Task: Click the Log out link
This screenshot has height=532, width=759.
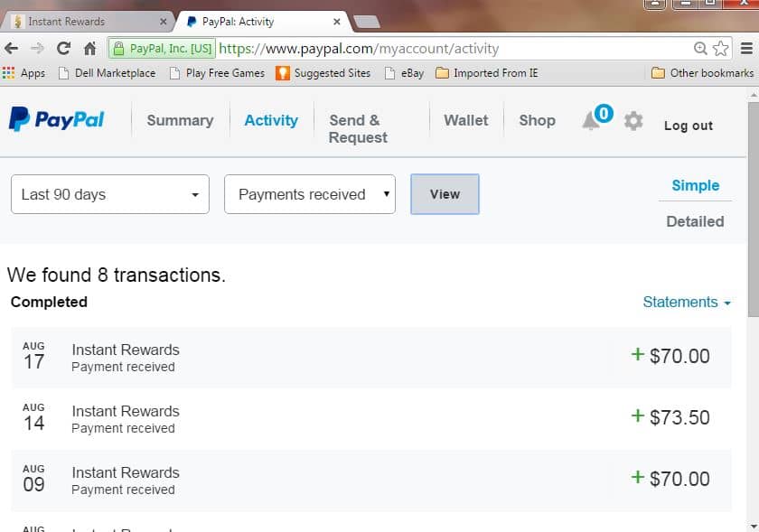Action: 689,126
